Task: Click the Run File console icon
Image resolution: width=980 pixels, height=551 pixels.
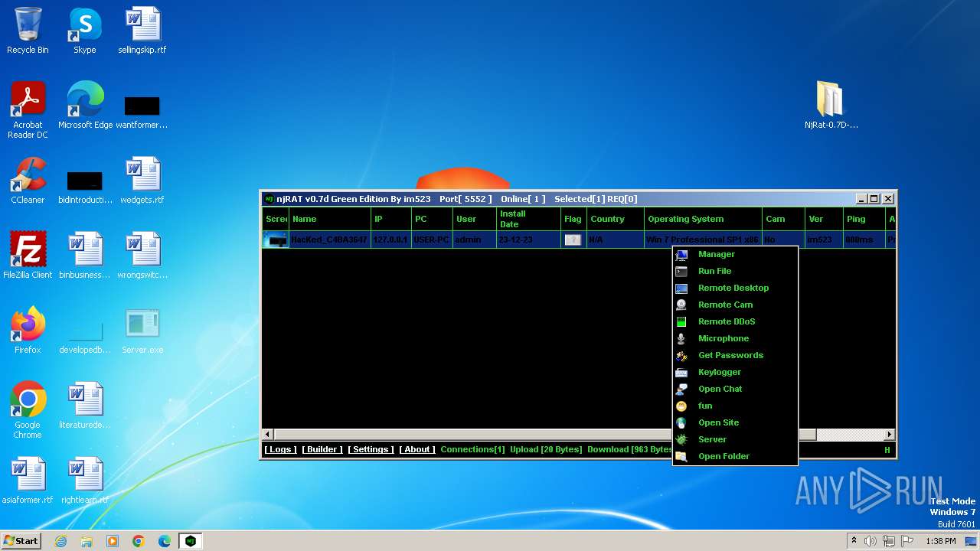Action: coord(681,271)
